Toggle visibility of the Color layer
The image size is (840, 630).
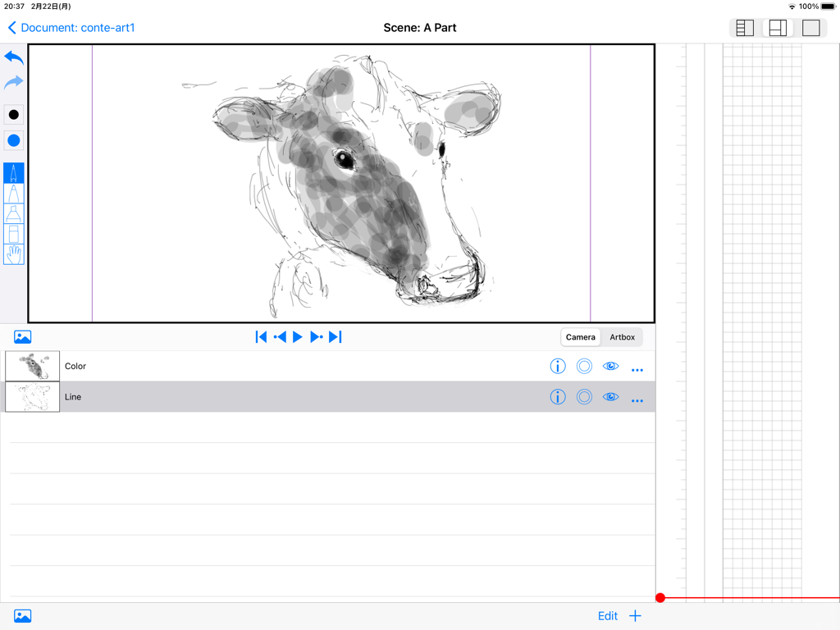[x=610, y=366]
